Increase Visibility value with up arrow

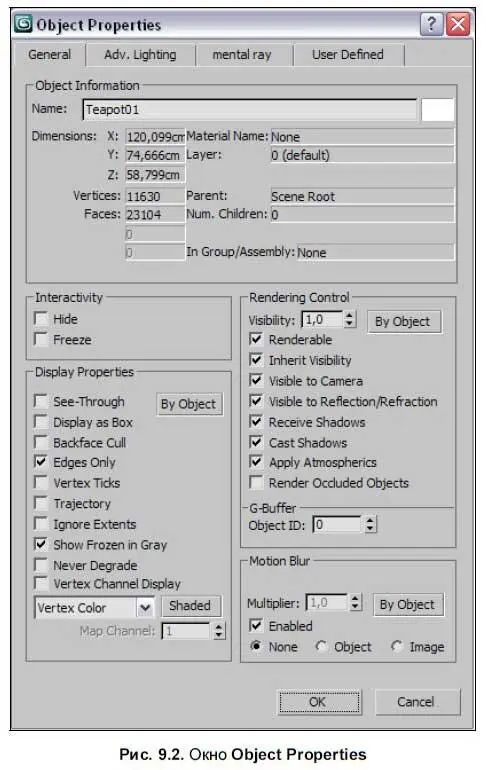pyautogui.click(x=349, y=315)
